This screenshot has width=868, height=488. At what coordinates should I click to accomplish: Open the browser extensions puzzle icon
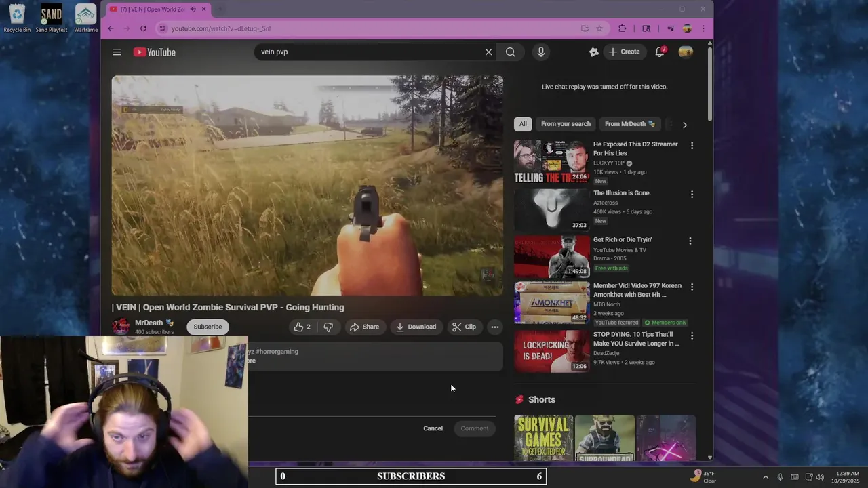pos(623,28)
